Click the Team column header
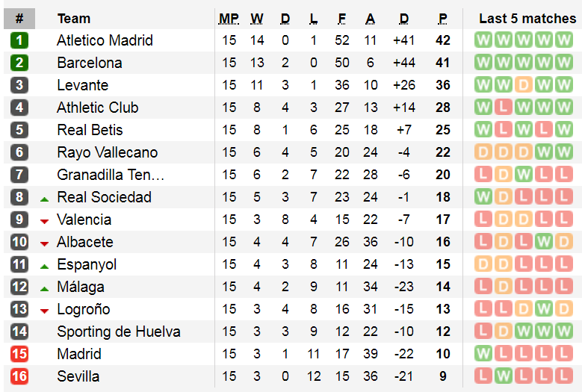The height and width of the screenshot is (392, 582). pos(74,19)
